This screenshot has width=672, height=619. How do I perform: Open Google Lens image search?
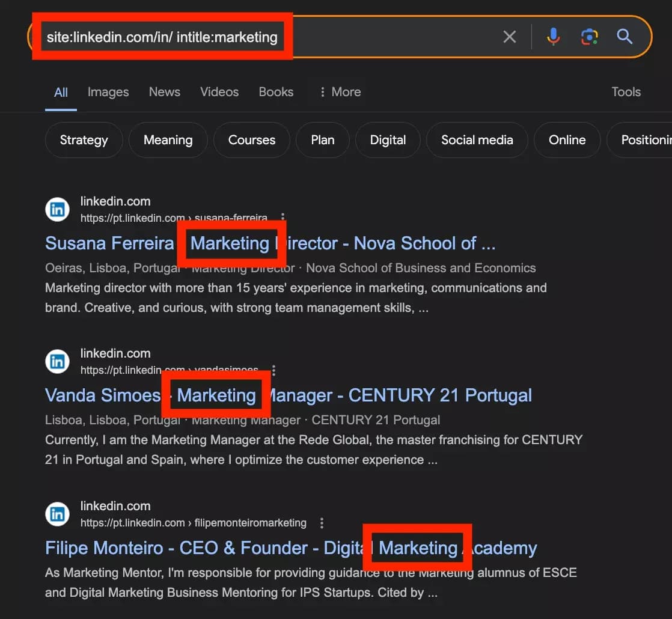pos(590,36)
